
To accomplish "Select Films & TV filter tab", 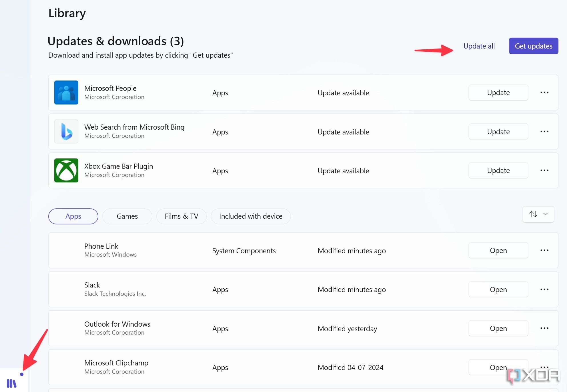I will [181, 216].
